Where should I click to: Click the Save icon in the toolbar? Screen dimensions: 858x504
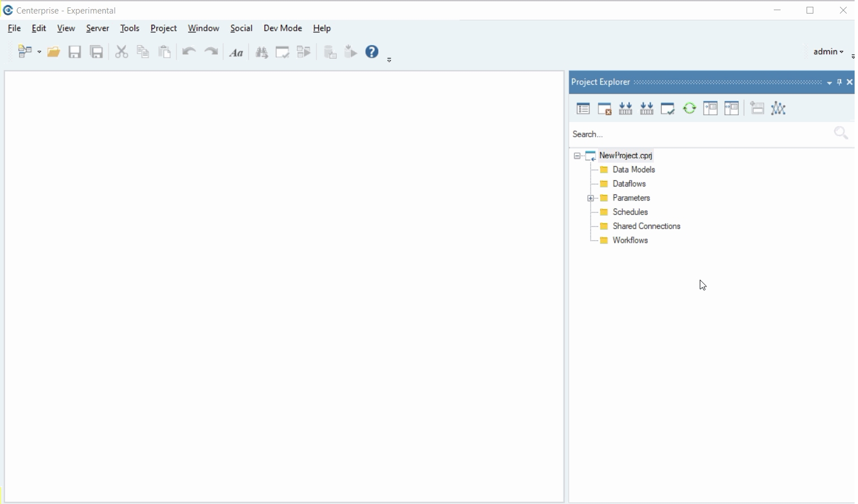coord(75,53)
